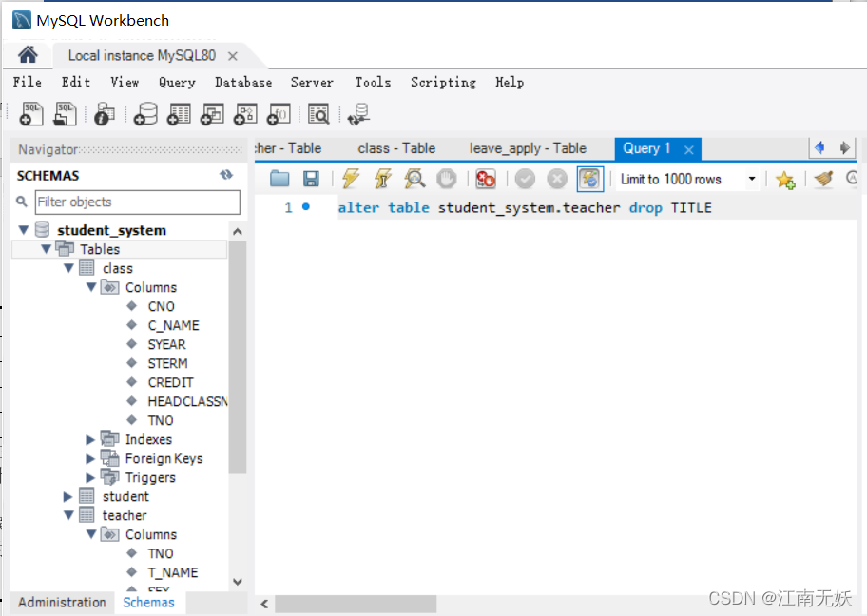Close the Local instance MySQL80 tab

[x=233, y=56]
